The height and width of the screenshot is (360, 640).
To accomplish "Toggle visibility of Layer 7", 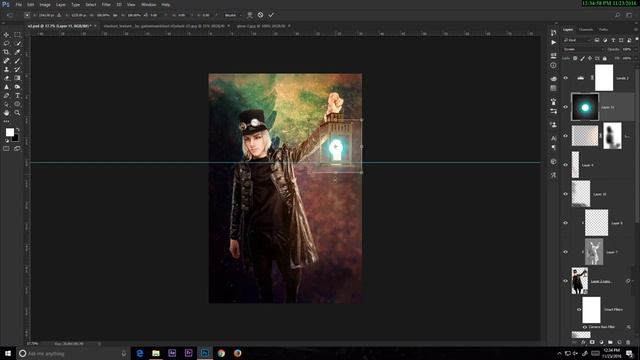I will coord(566,252).
